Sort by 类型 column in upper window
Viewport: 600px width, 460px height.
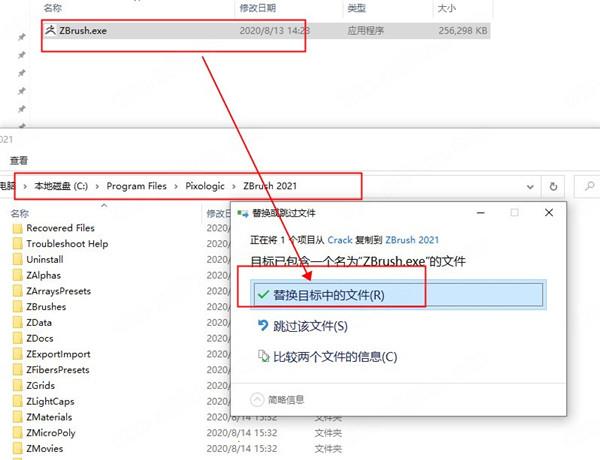click(356, 8)
